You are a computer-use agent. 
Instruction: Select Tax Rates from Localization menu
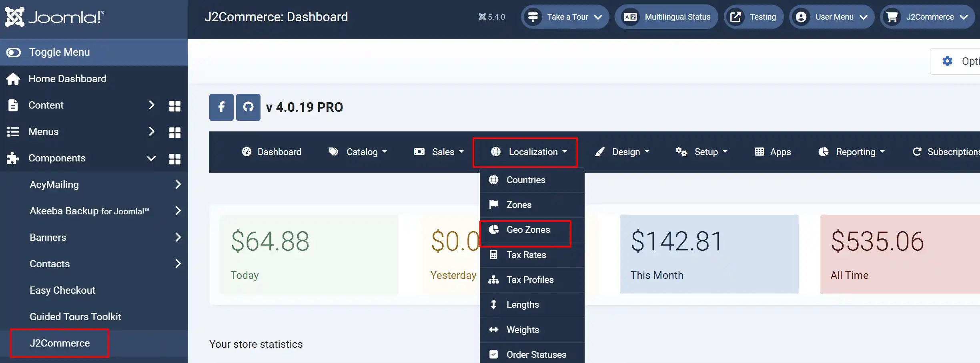point(532,255)
